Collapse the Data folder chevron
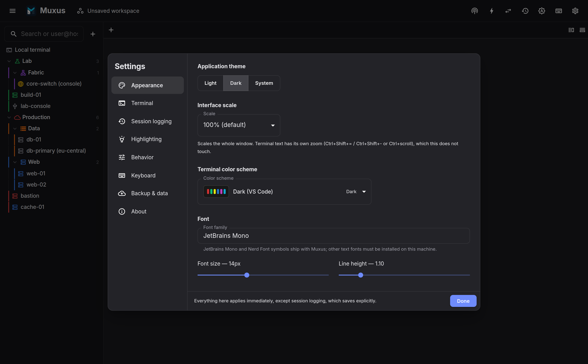This screenshot has width=588, height=364. point(15,129)
